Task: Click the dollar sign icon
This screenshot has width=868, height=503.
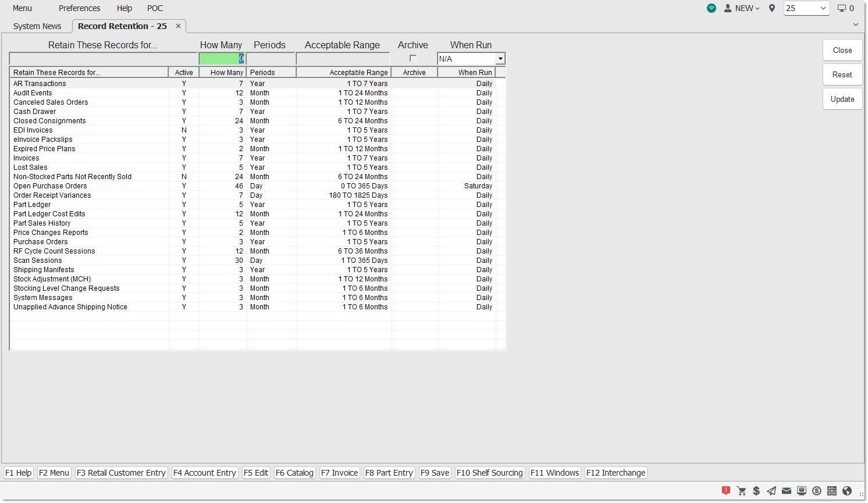Action: (x=756, y=491)
